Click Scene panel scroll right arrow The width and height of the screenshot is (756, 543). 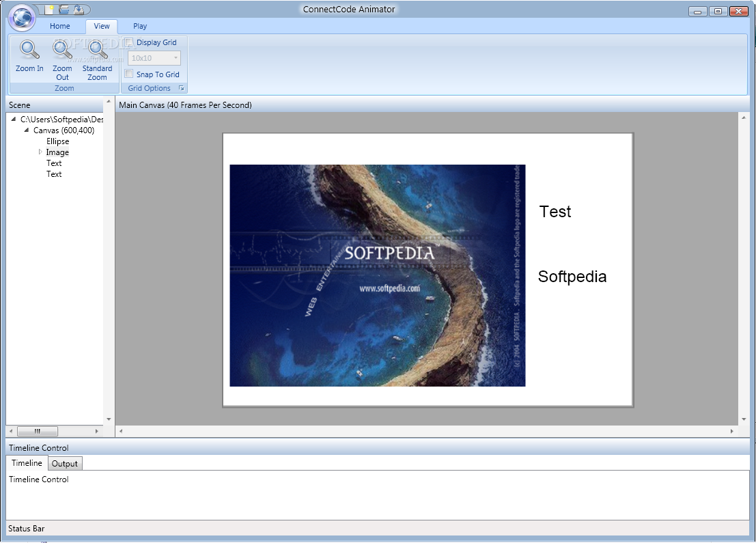click(x=97, y=431)
